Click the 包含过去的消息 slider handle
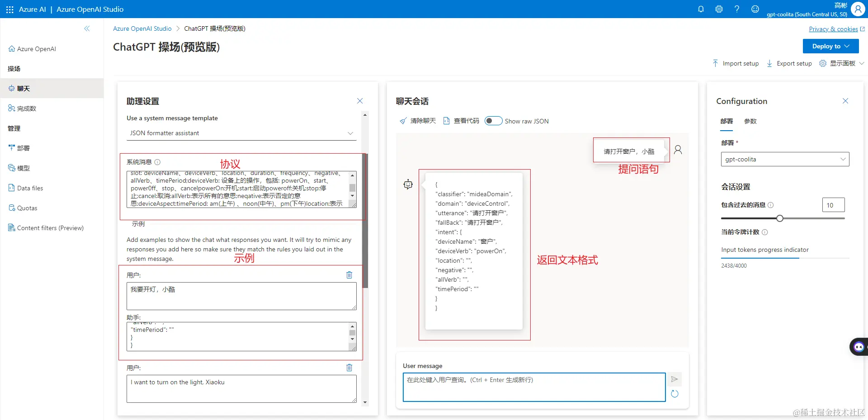This screenshot has height=420, width=868. [x=780, y=218]
